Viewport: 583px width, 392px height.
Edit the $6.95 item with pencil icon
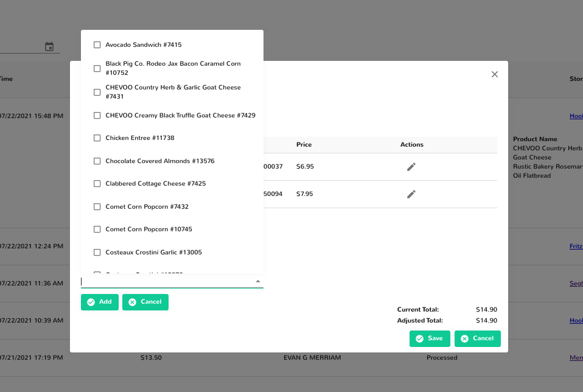point(411,167)
